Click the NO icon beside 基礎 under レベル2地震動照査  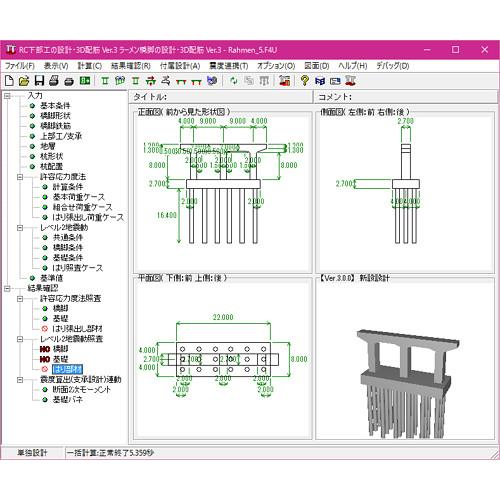click(x=45, y=359)
